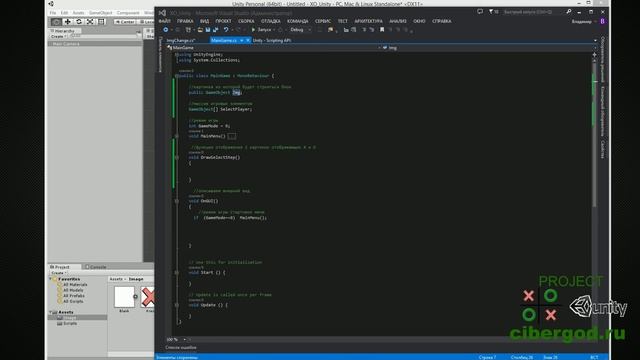640x360 pixels.
Task: Click the Save toolbar icon
Action: [208, 30]
